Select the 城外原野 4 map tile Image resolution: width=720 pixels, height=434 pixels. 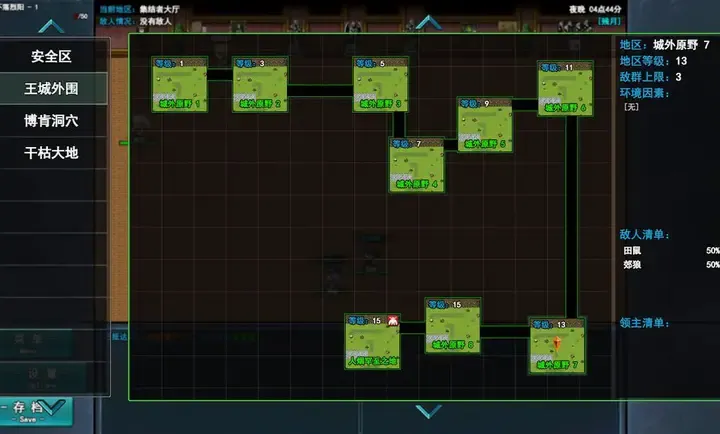click(x=417, y=165)
